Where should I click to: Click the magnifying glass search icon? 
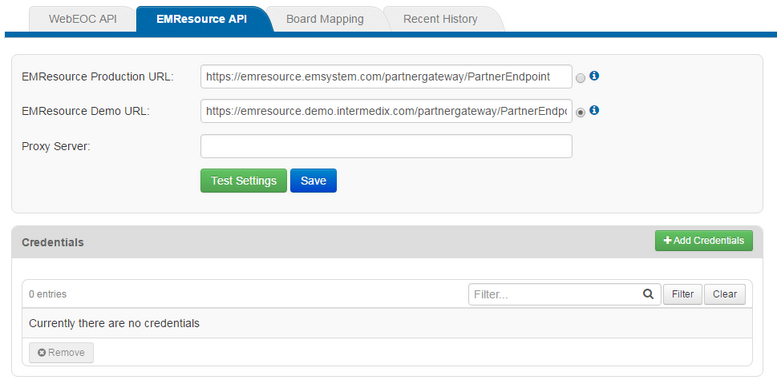tap(648, 294)
